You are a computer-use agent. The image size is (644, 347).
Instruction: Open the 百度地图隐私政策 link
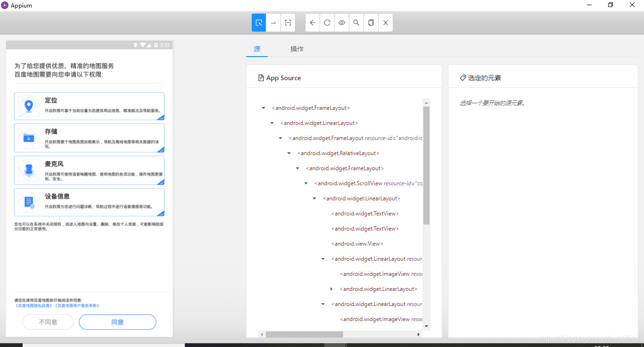coord(34,306)
